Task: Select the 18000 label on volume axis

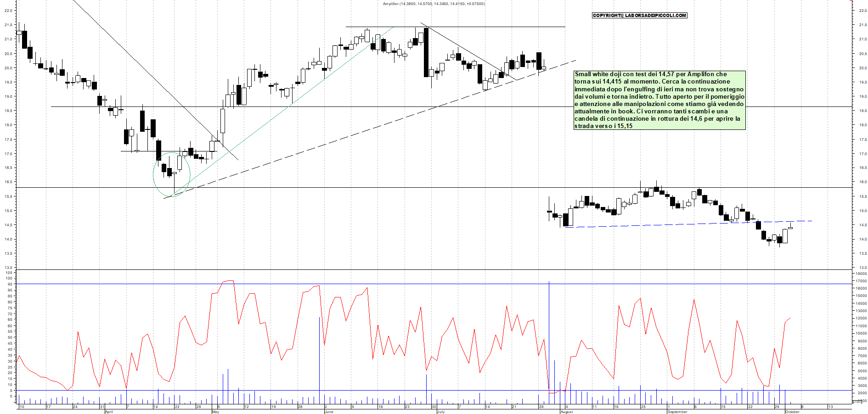Action: (861, 274)
